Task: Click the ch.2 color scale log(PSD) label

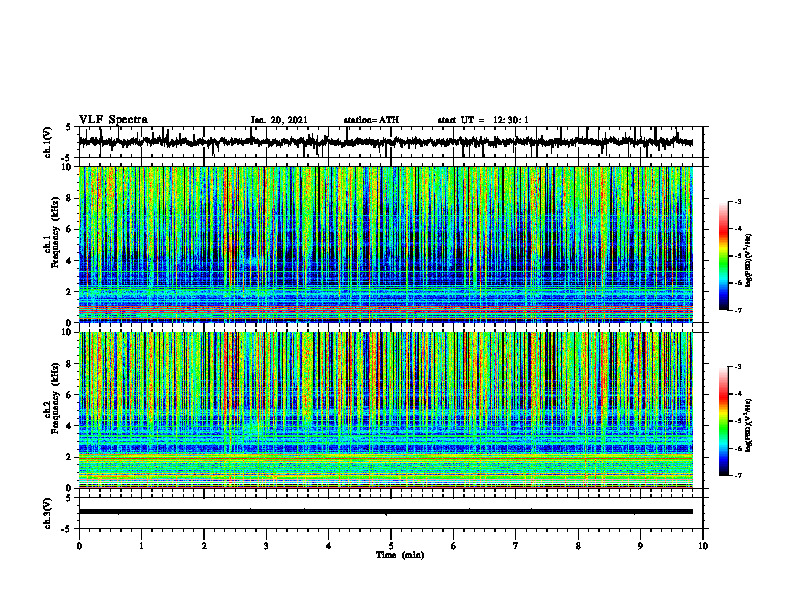Action: pyautogui.click(x=748, y=425)
